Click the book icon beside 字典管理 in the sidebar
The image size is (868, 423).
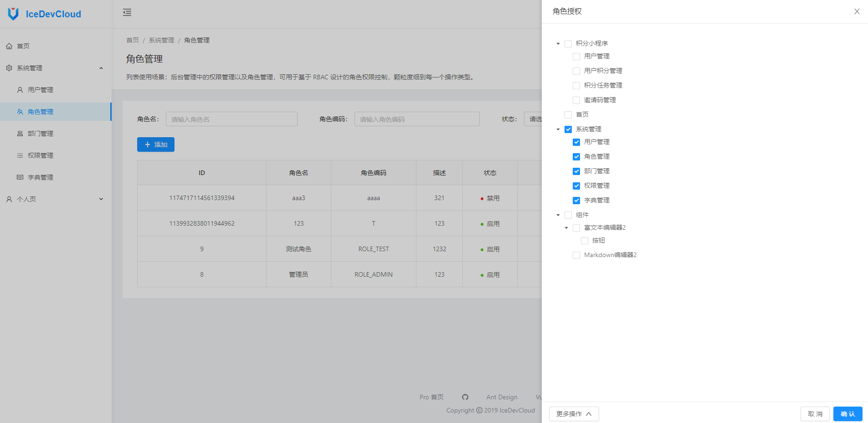tap(20, 177)
